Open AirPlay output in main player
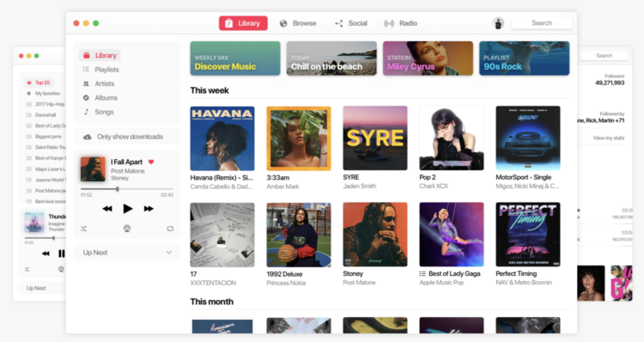The width and height of the screenshot is (644, 342). click(127, 229)
